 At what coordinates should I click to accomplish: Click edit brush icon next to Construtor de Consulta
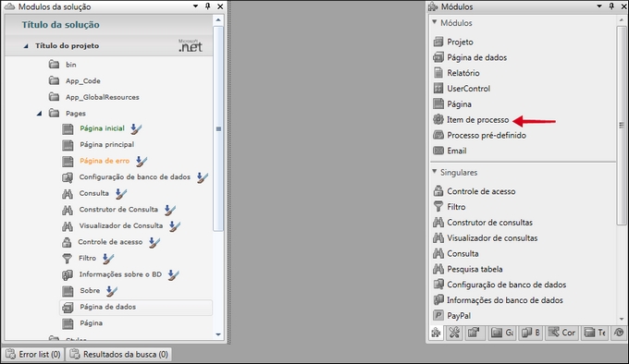point(170,210)
